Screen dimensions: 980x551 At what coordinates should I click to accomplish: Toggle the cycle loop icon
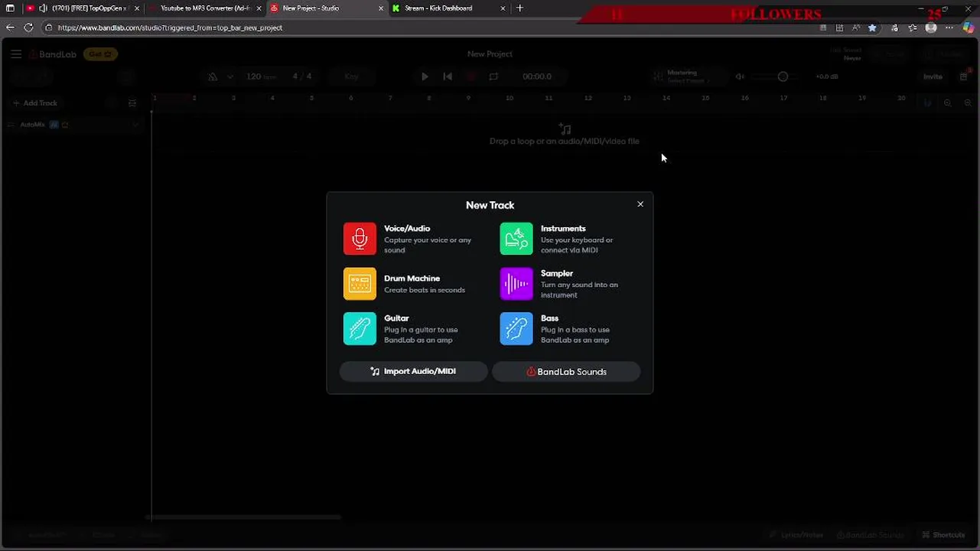point(493,77)
